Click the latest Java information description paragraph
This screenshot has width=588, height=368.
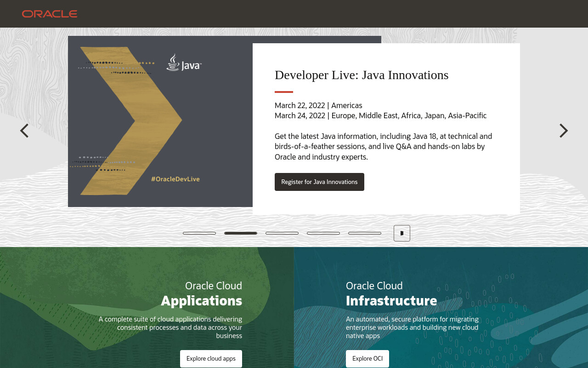pos(383,146)
